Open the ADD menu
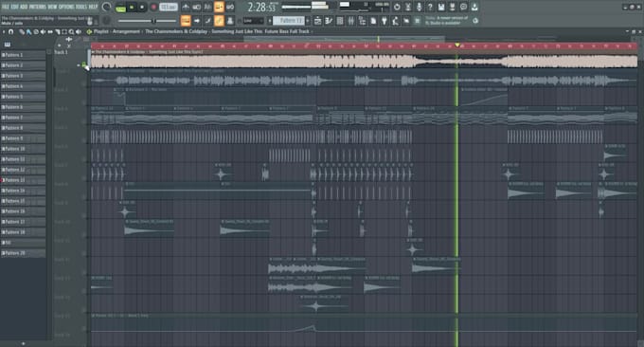This screenshot has width=644, height=347. [x=24, y=7]
